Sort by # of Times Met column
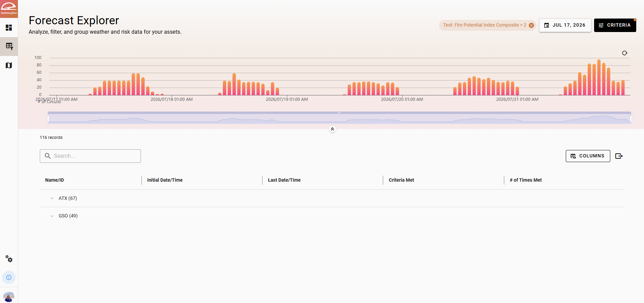This screenshot has width=644, height=303. pyautogui.click(x=526, y=180)
